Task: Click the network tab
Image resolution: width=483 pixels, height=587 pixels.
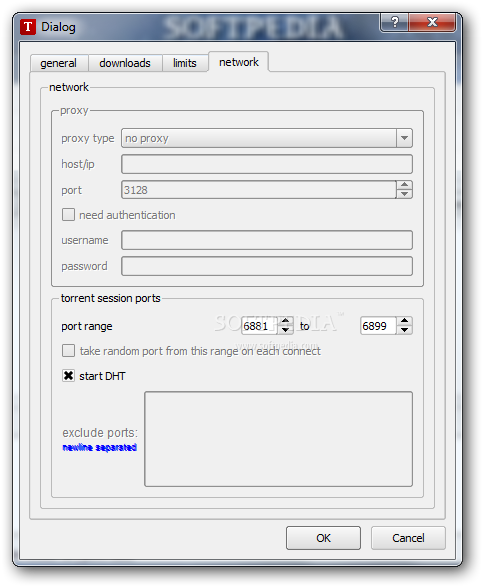Action: (x=239, y=62)
